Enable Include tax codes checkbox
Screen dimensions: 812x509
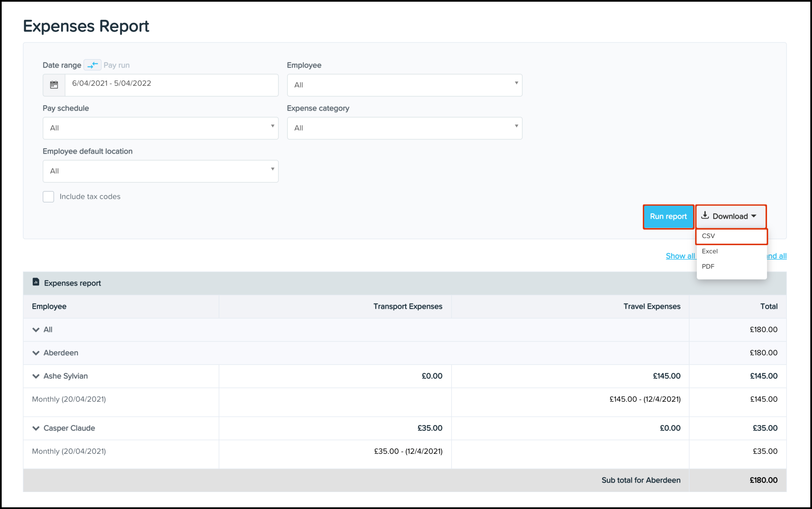pyautogui.click(x=48, y=196)
